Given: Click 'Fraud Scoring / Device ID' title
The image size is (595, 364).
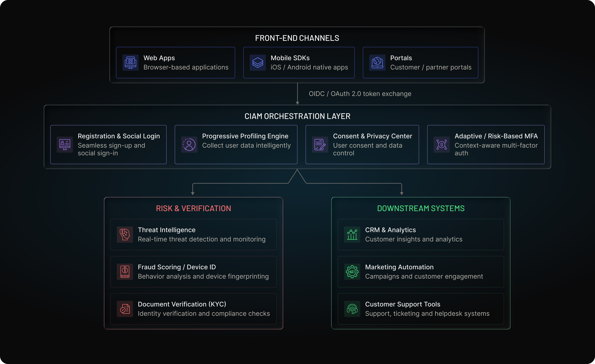Looking at the screenshot, I should [x=177, y=267].
